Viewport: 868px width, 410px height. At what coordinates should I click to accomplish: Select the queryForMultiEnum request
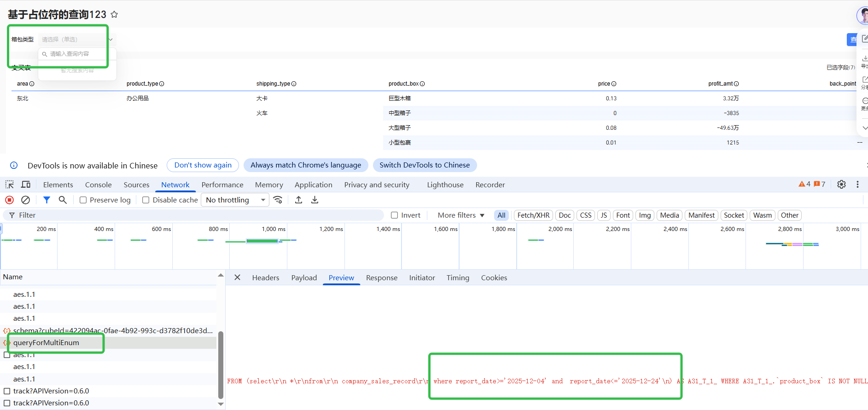pyautogui.click(x=108, y=343)
